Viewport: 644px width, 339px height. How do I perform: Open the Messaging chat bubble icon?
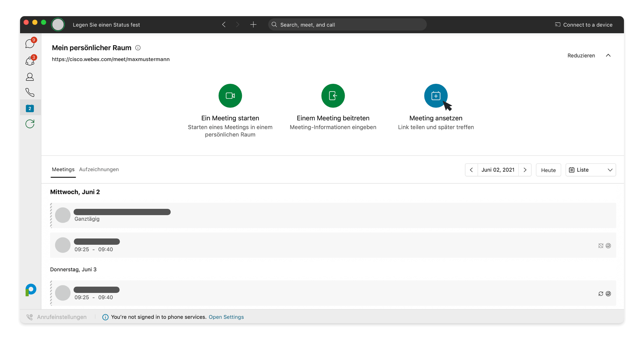30,44
